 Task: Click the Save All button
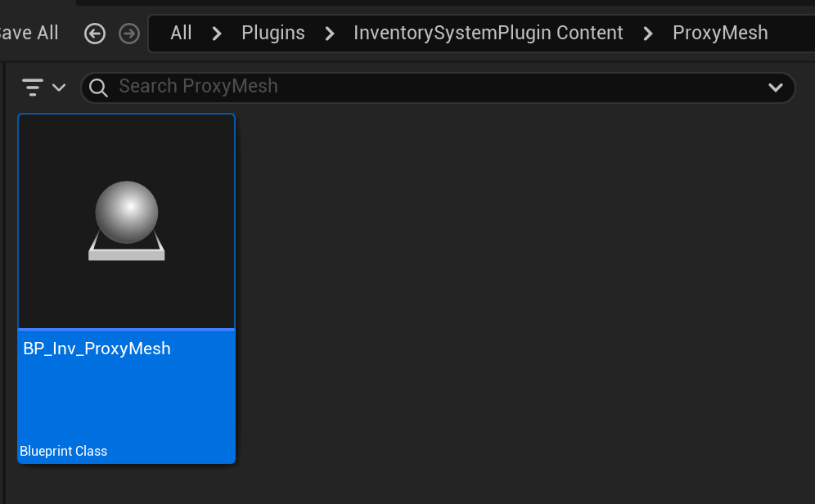29,33
